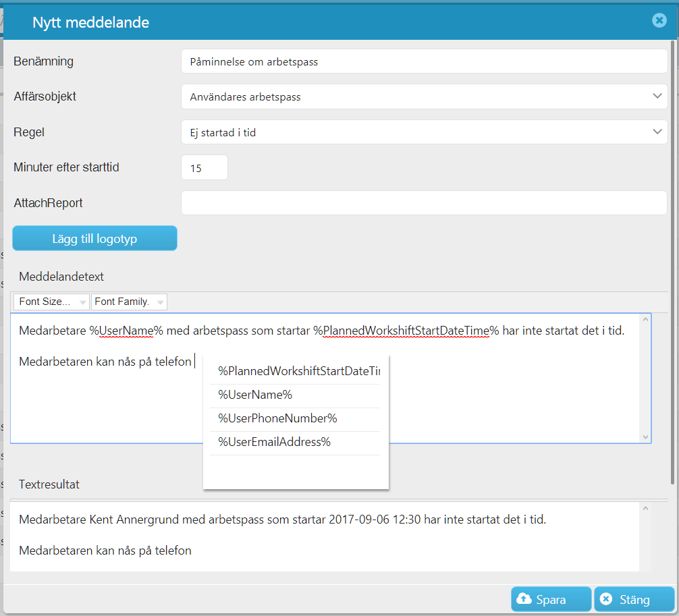This screenshot has height=616, width=679.
Task: Click the Textresultat label
Action: tap(49, 484)
